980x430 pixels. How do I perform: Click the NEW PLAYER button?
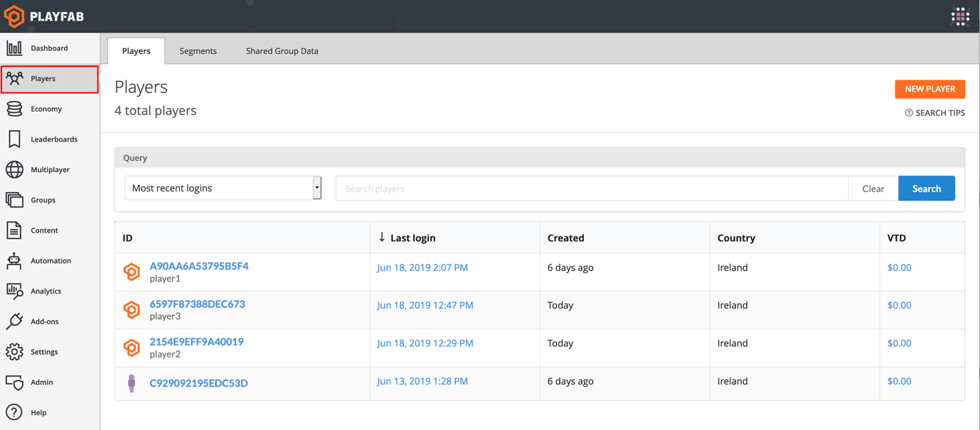click(x=930, y=89)
